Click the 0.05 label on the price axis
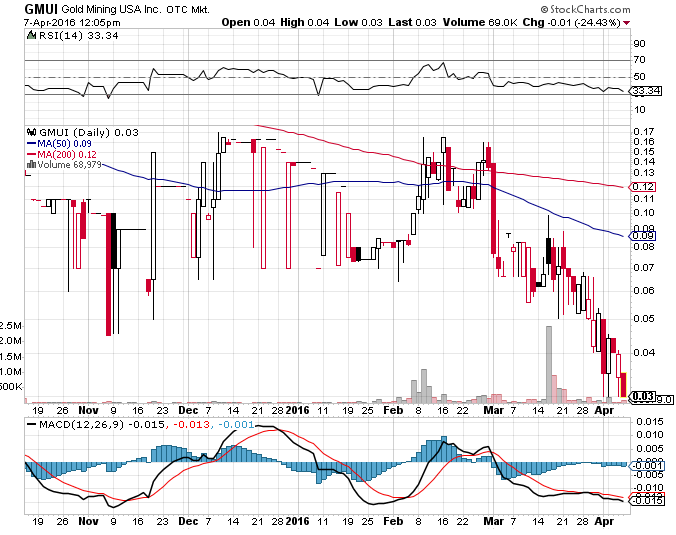Viewport: 676px width, 535px height. pos(644,319)
